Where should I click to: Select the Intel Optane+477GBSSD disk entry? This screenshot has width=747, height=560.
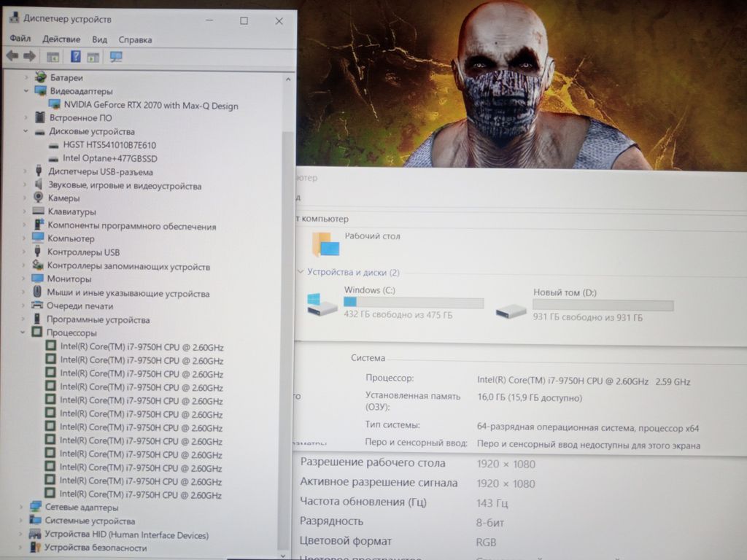point(110,158)
